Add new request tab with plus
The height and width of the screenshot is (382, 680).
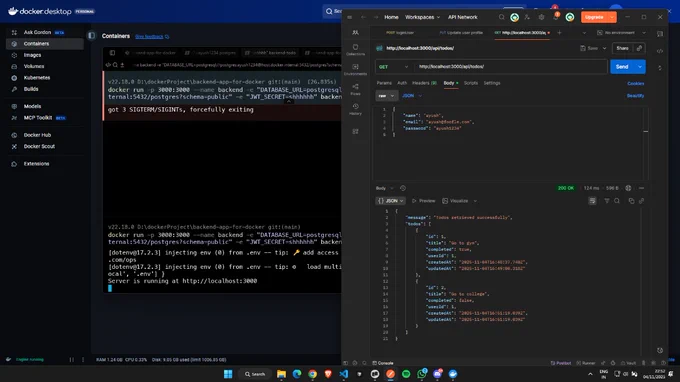click(x=559, y=33)
